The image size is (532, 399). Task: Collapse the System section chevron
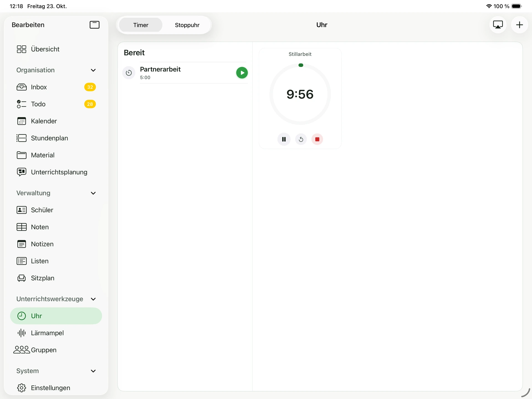tap(93, 371)
